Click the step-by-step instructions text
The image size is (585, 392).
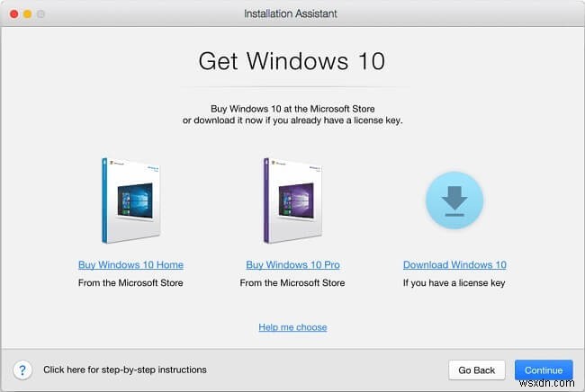[125, 370]
